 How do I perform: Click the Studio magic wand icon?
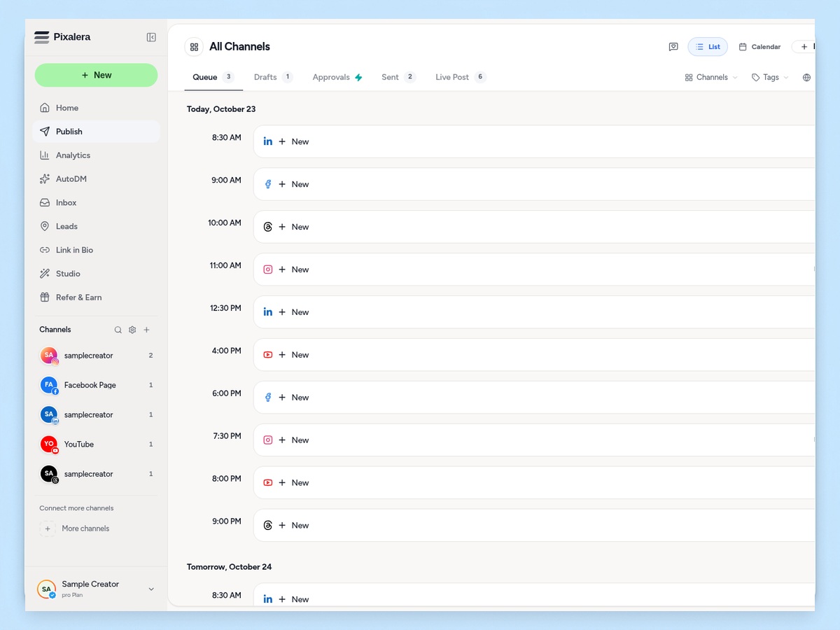pos(45,274)
